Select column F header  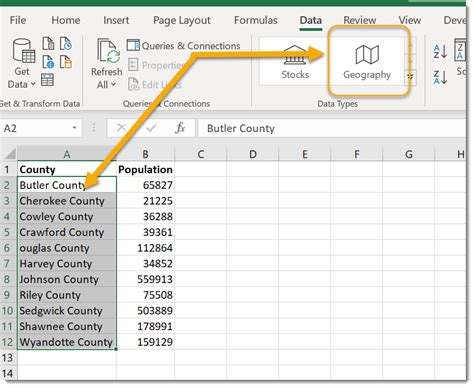click(x=357, y=154)
